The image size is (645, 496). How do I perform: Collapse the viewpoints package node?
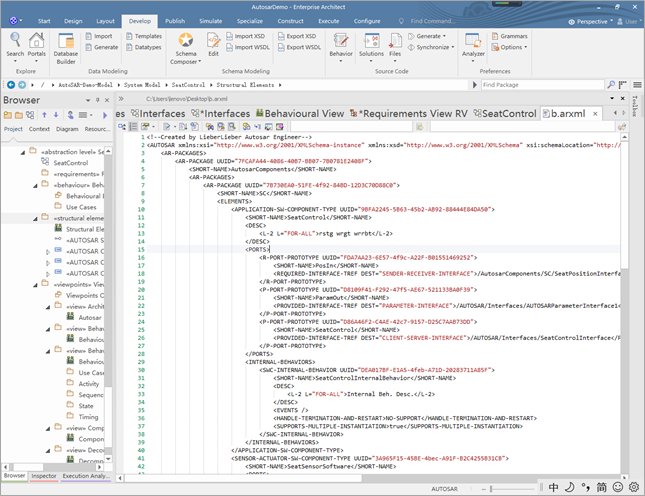[x=35, y=285]
